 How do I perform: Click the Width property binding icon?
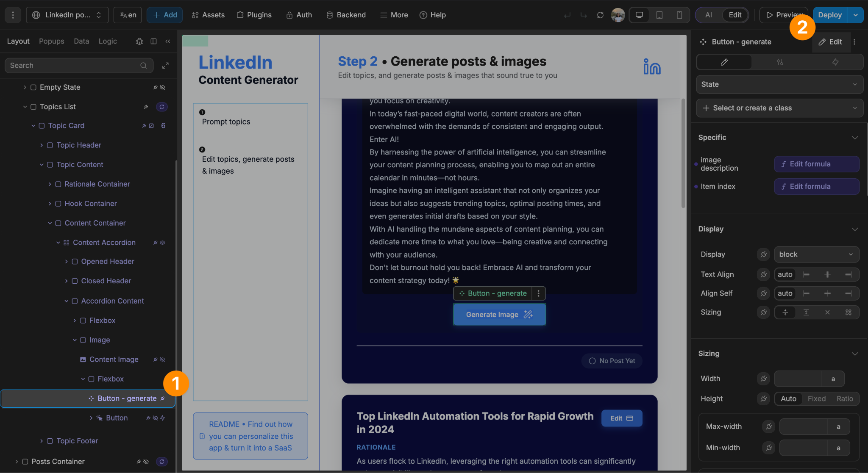(764, 379)
